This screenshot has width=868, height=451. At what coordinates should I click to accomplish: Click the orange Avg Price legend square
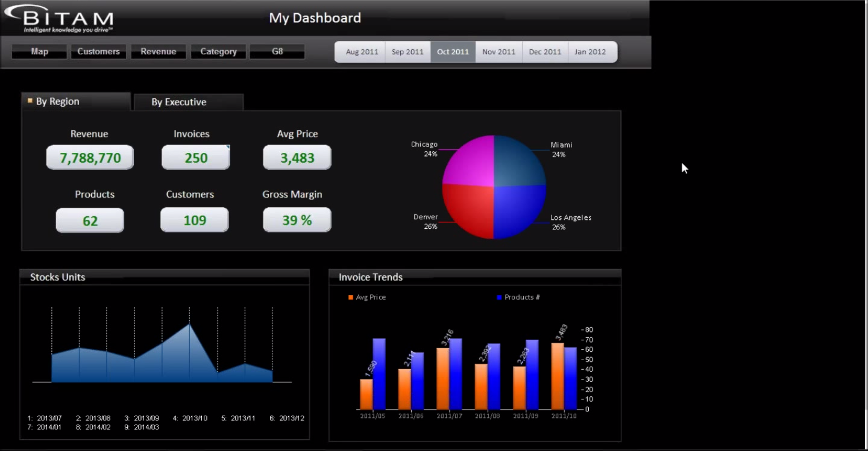(x=350, y=297)
